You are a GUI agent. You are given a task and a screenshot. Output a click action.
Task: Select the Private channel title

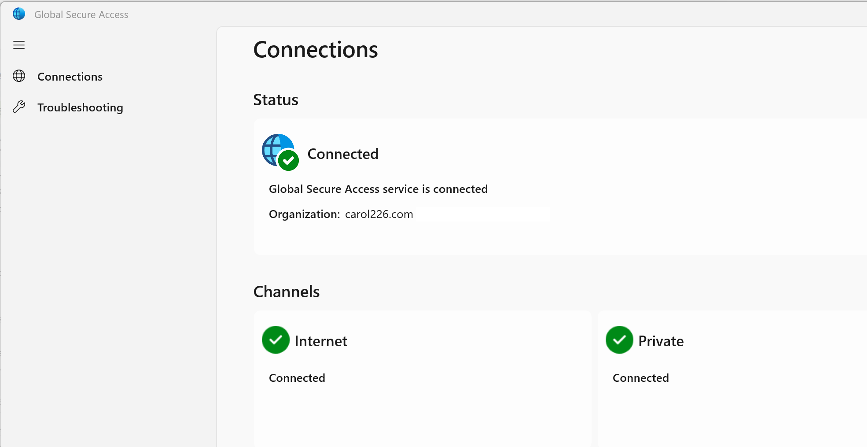tap(661, 341)
